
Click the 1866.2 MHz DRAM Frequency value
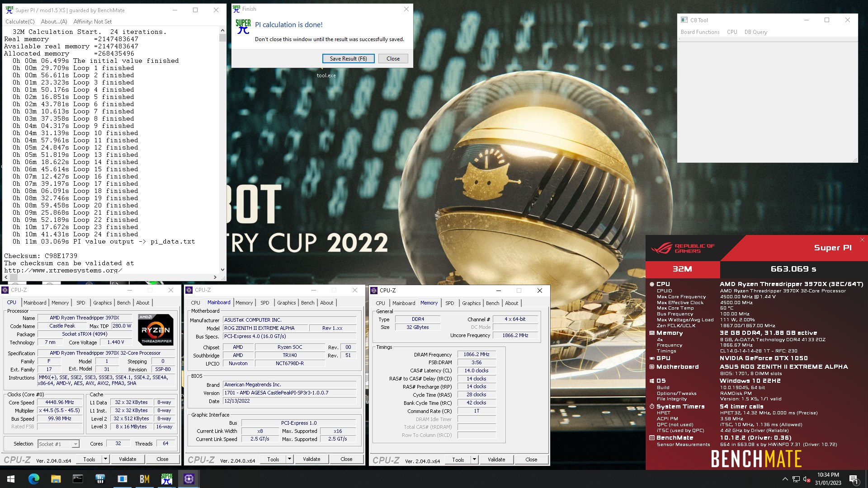(476, 355)
